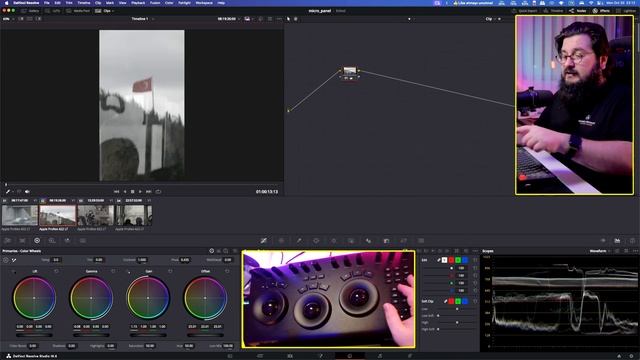Reset the Offset color wheel
Screen dimensions: 640x360
click(x=227, y=271)
